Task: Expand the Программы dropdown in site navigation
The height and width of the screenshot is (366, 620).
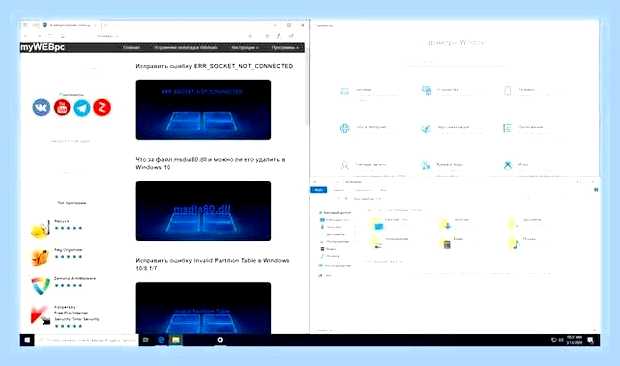Action: [x=285, y=47]
